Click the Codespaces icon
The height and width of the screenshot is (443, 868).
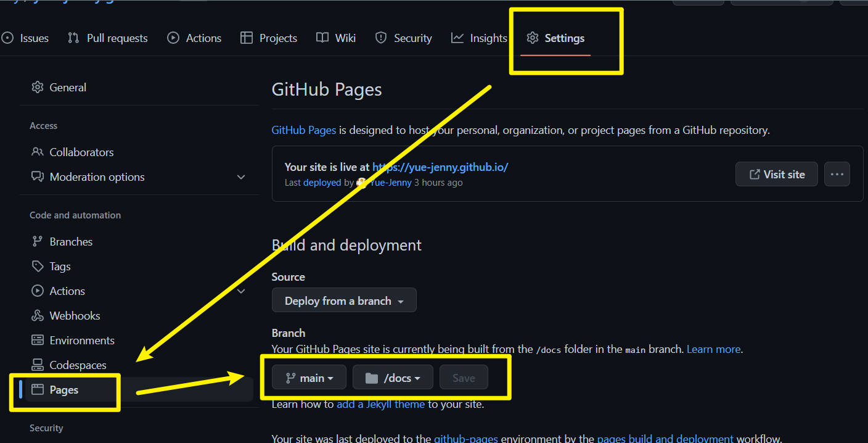(x=38, y=365)
